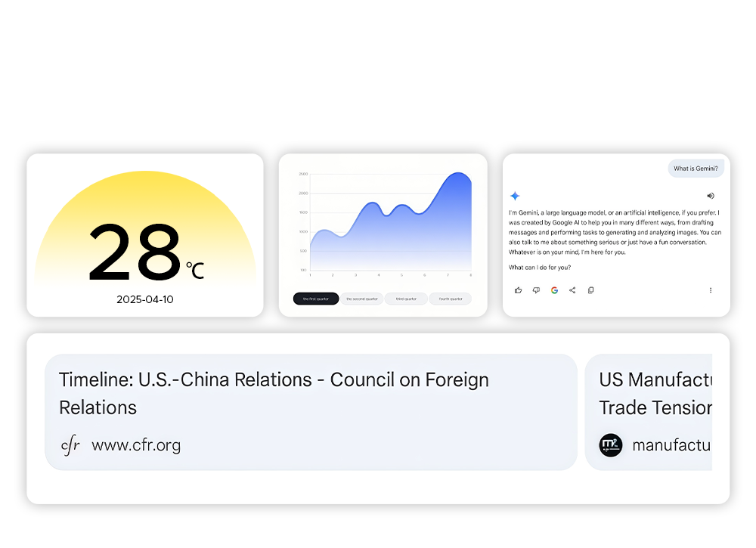Play the response with speaker icon

[x=711, y=196]
